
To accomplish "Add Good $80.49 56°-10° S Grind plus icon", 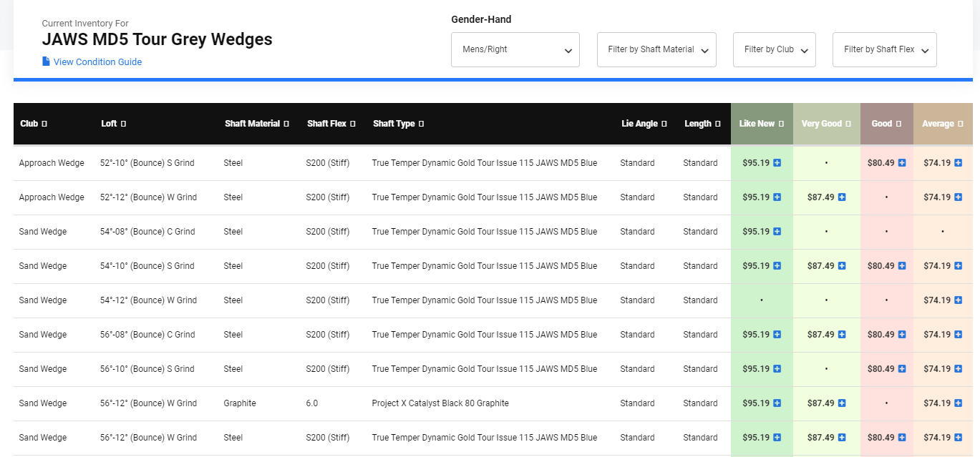I will tap(902, 369).
